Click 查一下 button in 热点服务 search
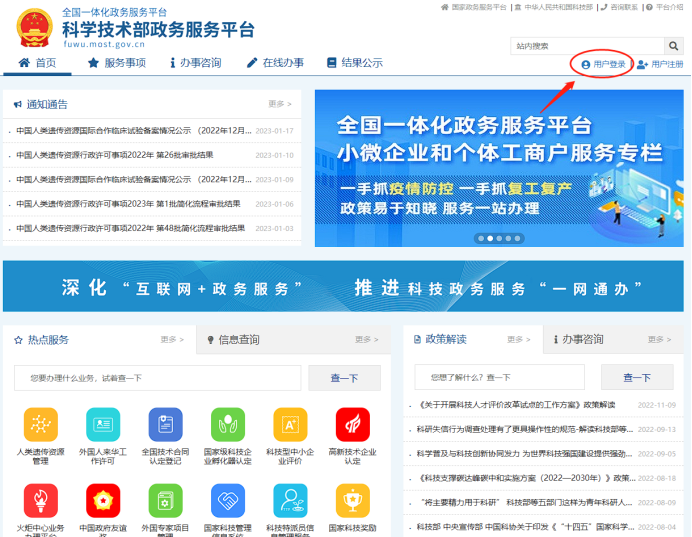The image size is (692, 537). pos(344,378)
